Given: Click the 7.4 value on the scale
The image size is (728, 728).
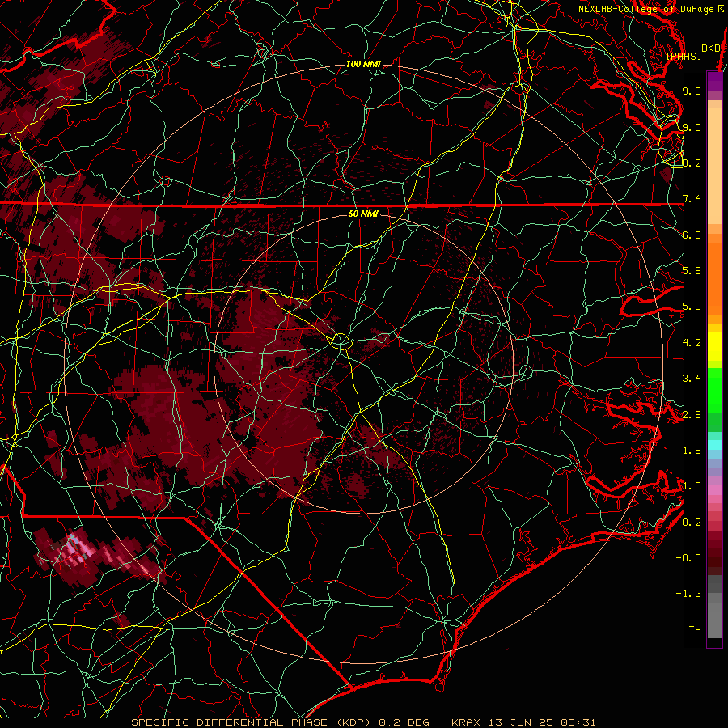Looking at the screenshot, I should (692, 199).
